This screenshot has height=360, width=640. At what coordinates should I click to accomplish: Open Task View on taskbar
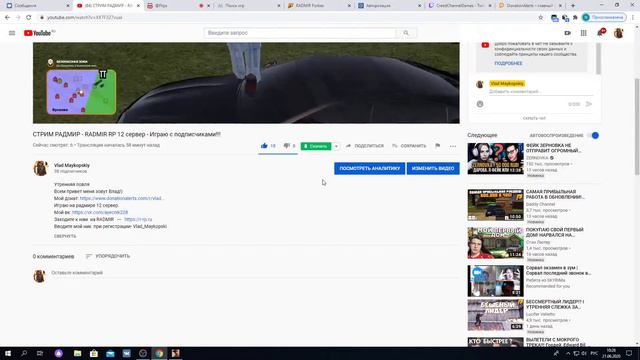[40, 353]
